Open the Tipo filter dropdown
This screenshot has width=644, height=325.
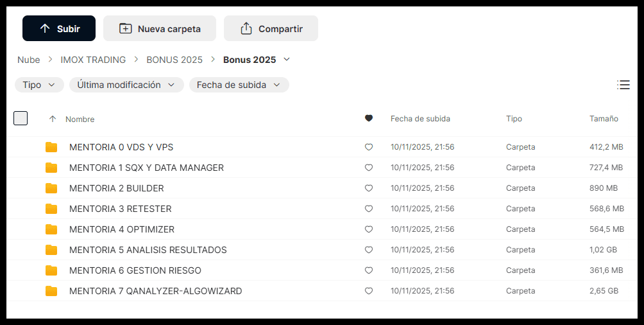coord(39,85)
